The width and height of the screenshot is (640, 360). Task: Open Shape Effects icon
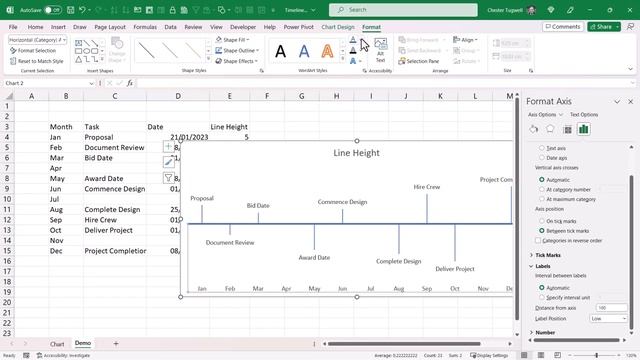pos(218,61)
